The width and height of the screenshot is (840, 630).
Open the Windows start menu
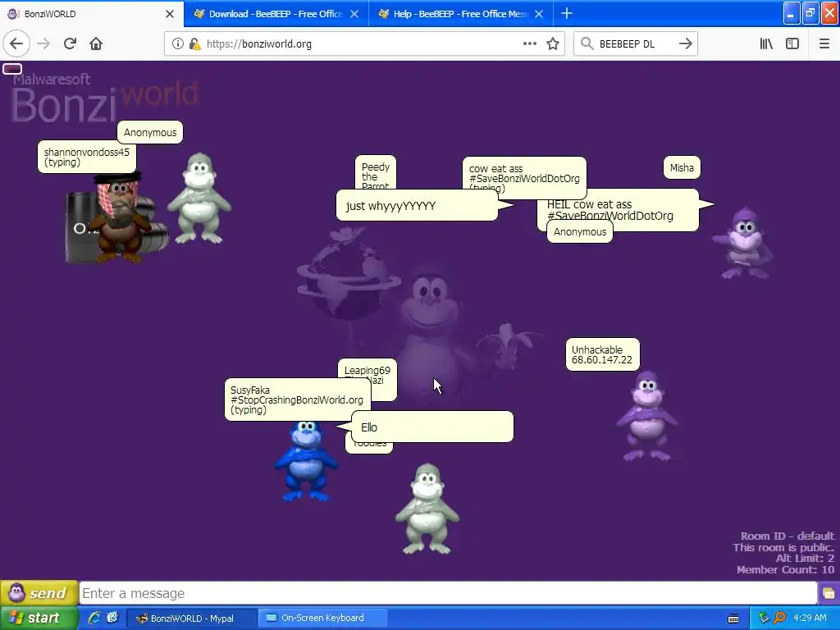pyautogui.click(x=39, y=618)
